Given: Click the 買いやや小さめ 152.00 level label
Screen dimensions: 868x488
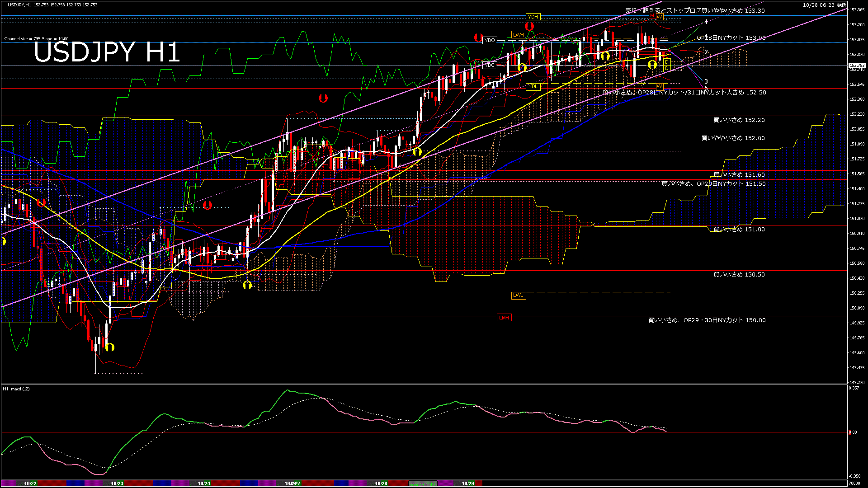Looking at the screenshot, I should pos(733,138).
